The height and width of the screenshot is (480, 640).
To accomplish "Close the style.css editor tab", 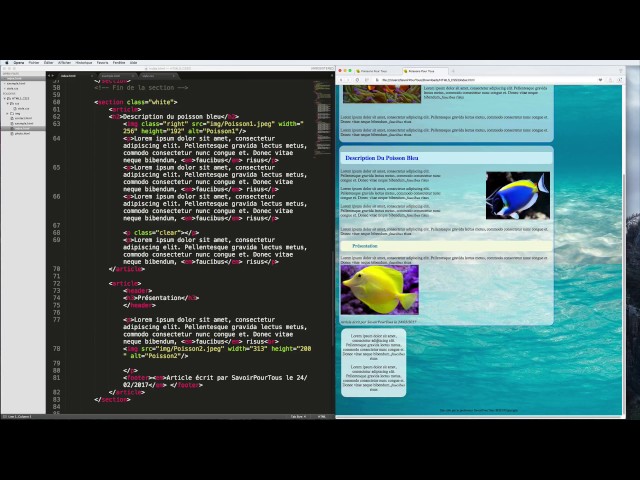I will pos(173,76).
